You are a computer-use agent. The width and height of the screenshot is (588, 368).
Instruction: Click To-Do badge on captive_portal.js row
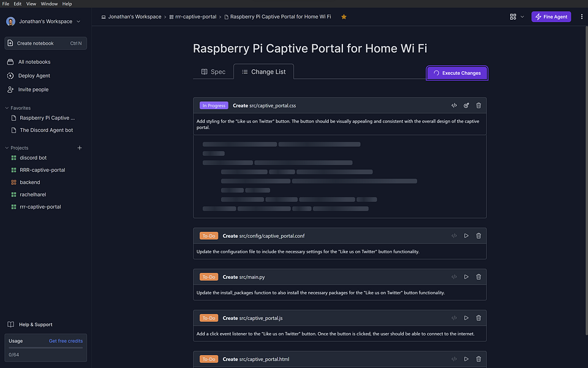(x=209, y=318)
